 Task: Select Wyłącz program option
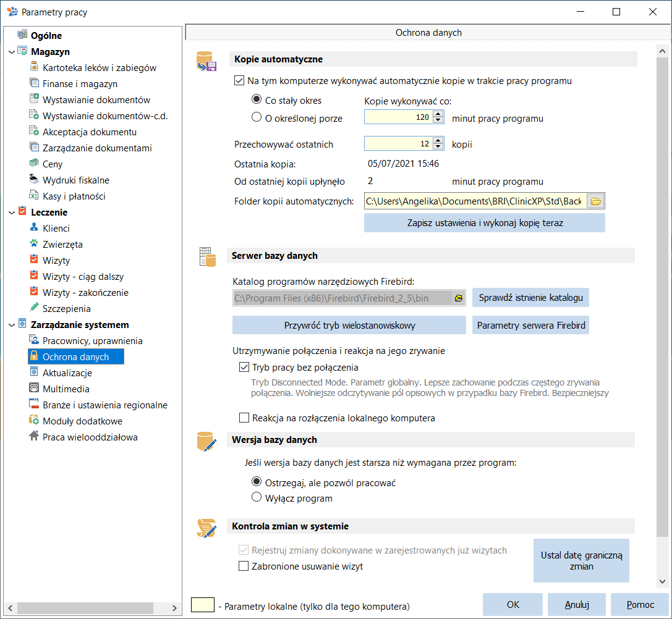coord(257,497)
